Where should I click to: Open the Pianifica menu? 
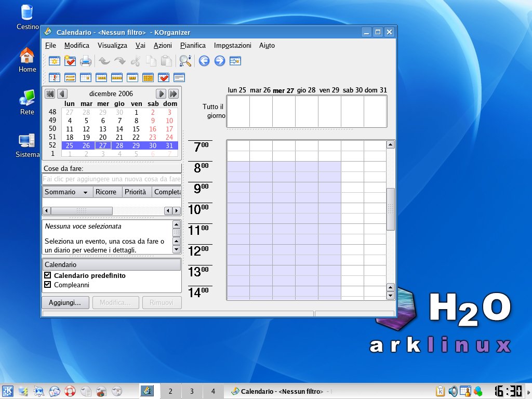click(x=193, y=46)
